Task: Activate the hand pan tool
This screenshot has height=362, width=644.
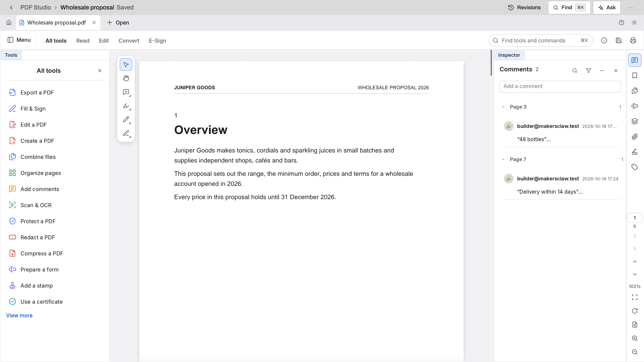Action: click(126, 78)
